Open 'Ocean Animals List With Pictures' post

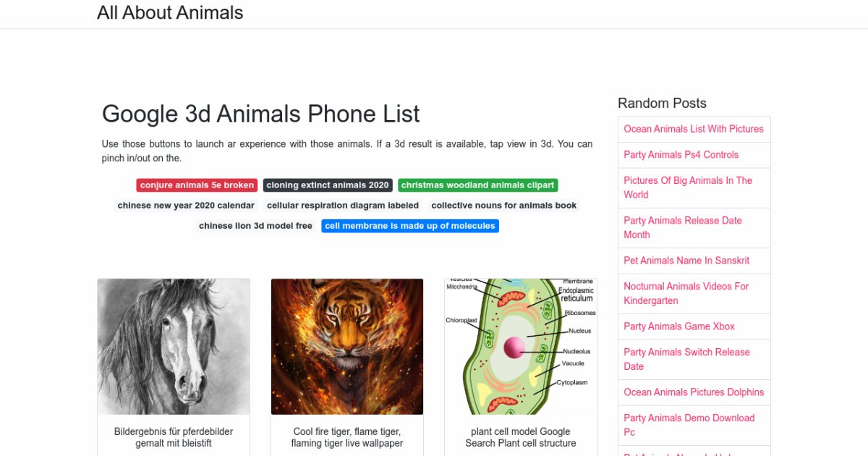click(x=694, y=129)
